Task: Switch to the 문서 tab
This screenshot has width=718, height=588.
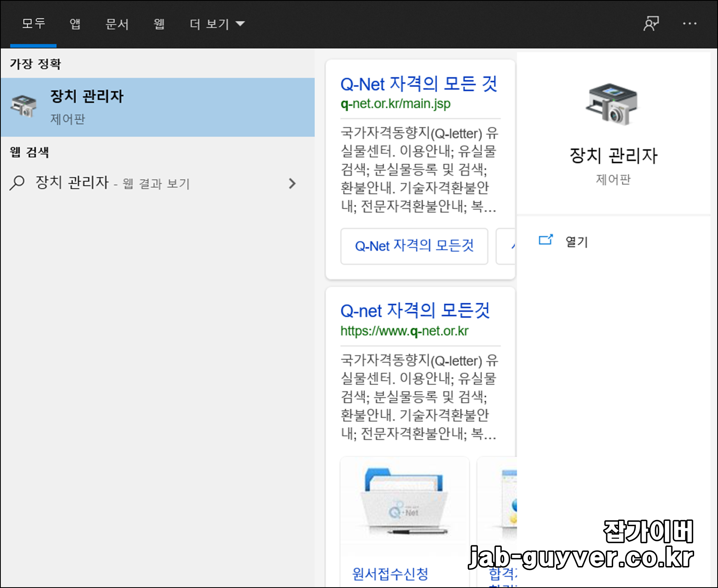Action: click(117, 24)
